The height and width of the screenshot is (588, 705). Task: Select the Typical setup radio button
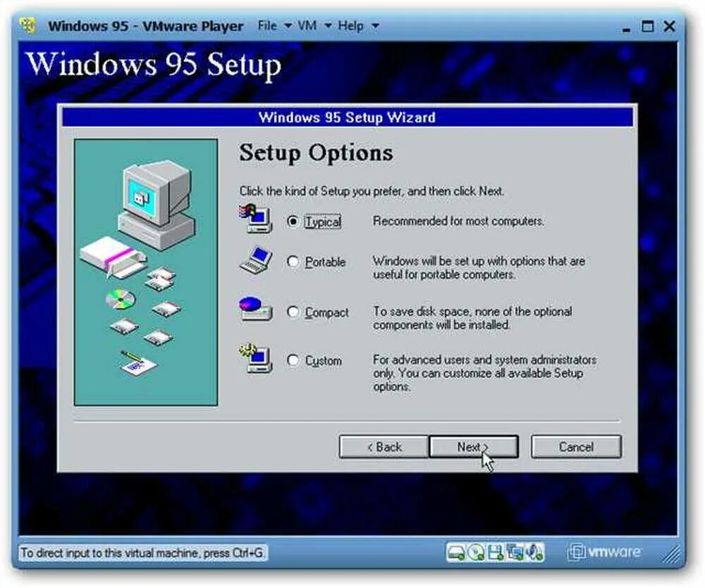coord(293,221)
